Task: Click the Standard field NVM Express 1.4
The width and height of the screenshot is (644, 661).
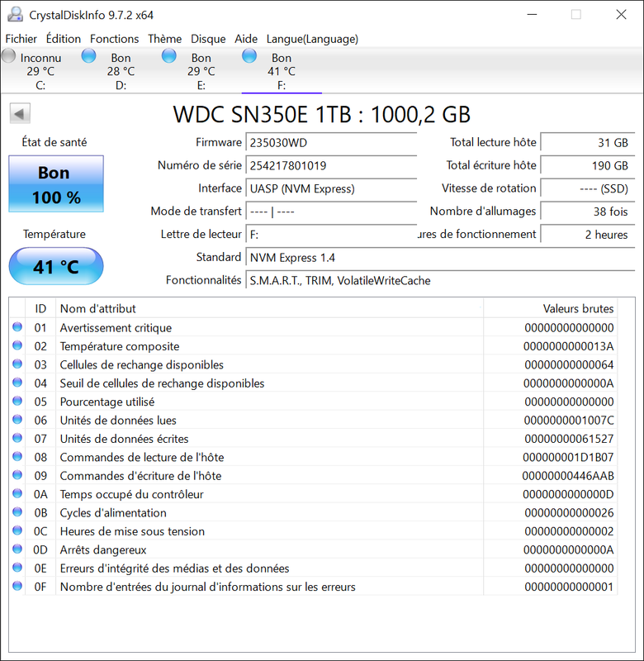Action: 440,258
